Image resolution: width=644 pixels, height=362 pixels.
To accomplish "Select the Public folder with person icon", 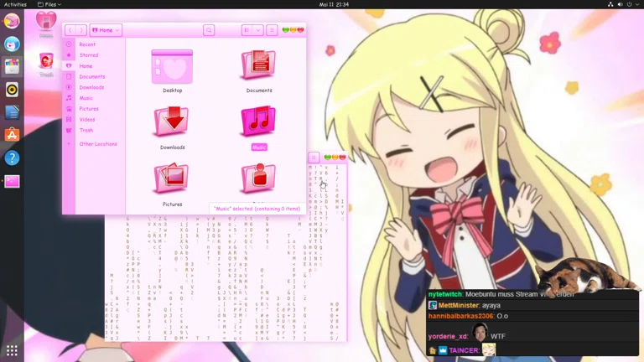I will coord(258,178).
